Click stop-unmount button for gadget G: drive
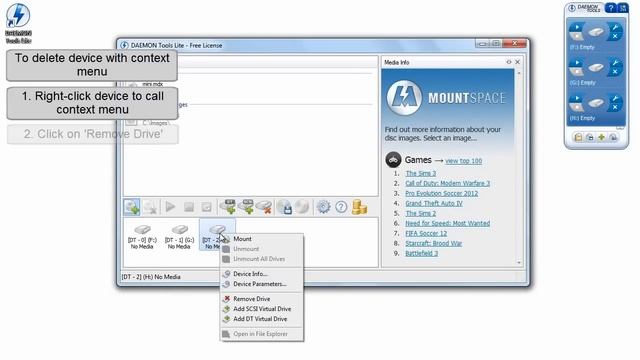The image size is (640, 360). pos(577,71)
